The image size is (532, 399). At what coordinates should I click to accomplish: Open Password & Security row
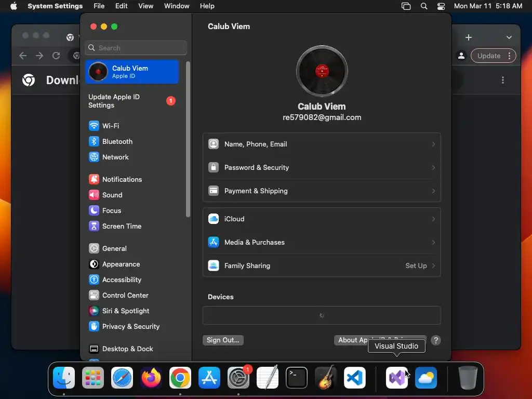pos(322,168)
